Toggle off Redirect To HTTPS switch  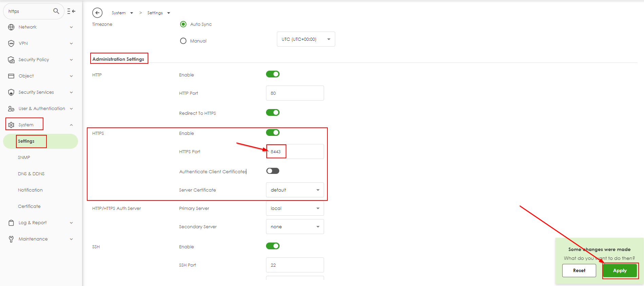click(x=272, y=112)
